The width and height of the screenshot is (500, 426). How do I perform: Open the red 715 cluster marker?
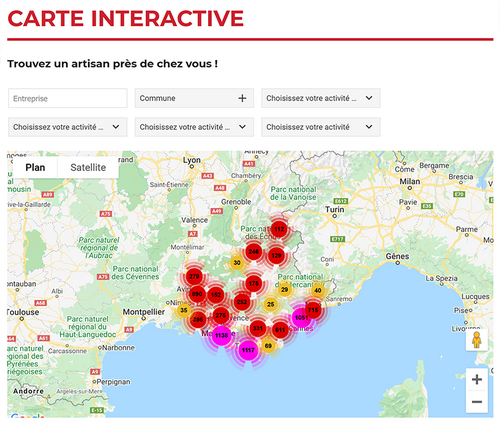[x=313, y=310]
